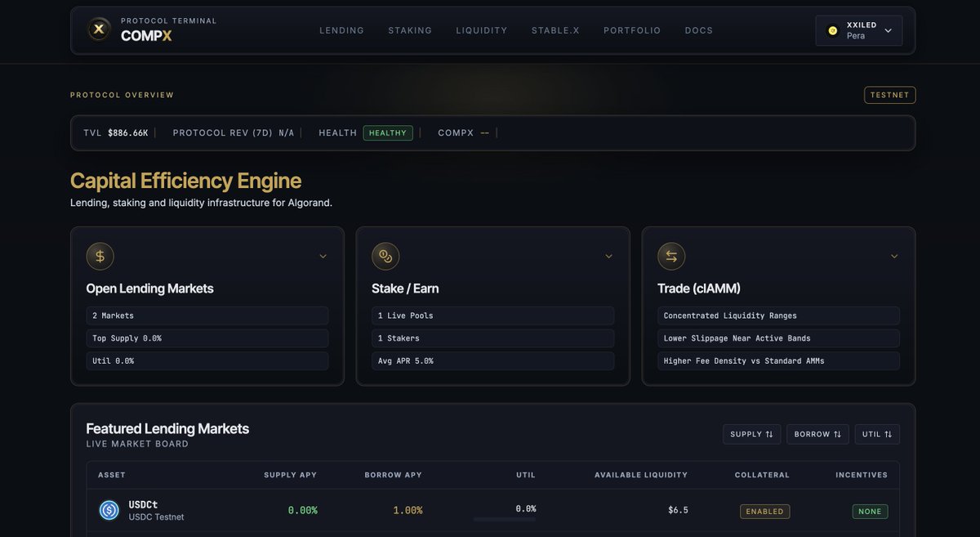The image size is (980, 537).
Task: Click the Enabled collateral badge for USDCt
Action: 765,512
